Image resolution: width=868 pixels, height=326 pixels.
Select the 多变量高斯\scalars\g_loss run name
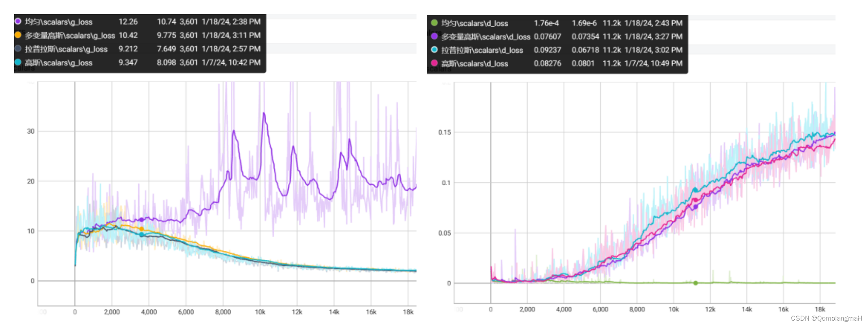pos(70,35)
